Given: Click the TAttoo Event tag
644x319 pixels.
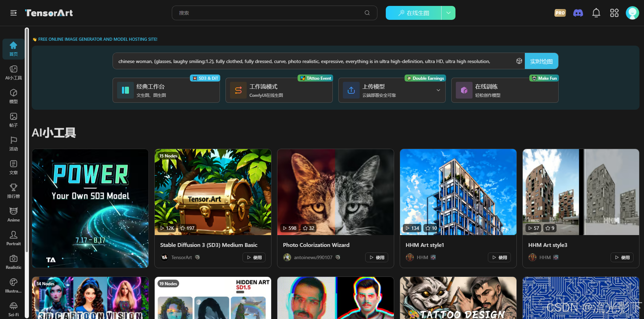Looking at the screenshot, I should tap(315, 78).
